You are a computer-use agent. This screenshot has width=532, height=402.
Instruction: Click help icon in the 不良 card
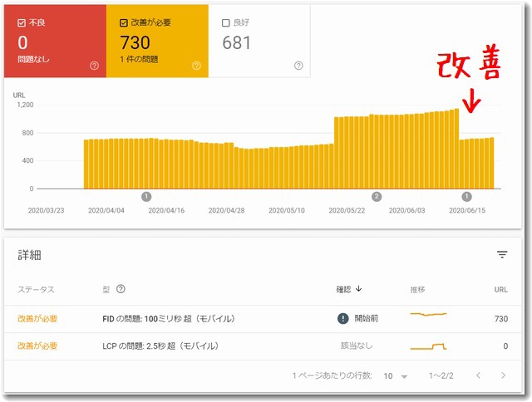point(94,65)
